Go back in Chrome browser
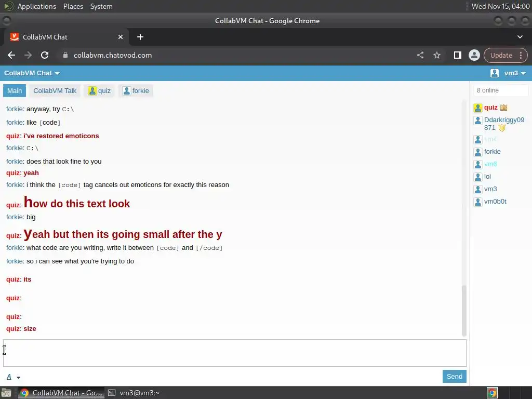532x399 pixels. pos(11,55)
